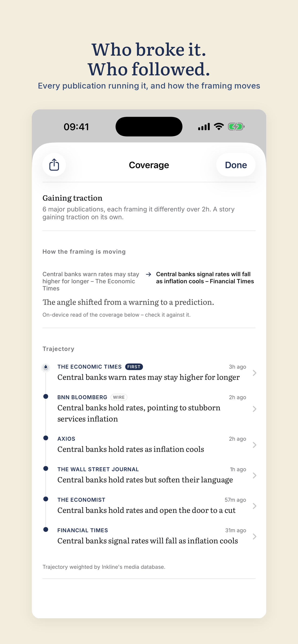298x644 pixels.
Task: Open the BNN Bloomberg row chevron
Action: coord(254,409)
